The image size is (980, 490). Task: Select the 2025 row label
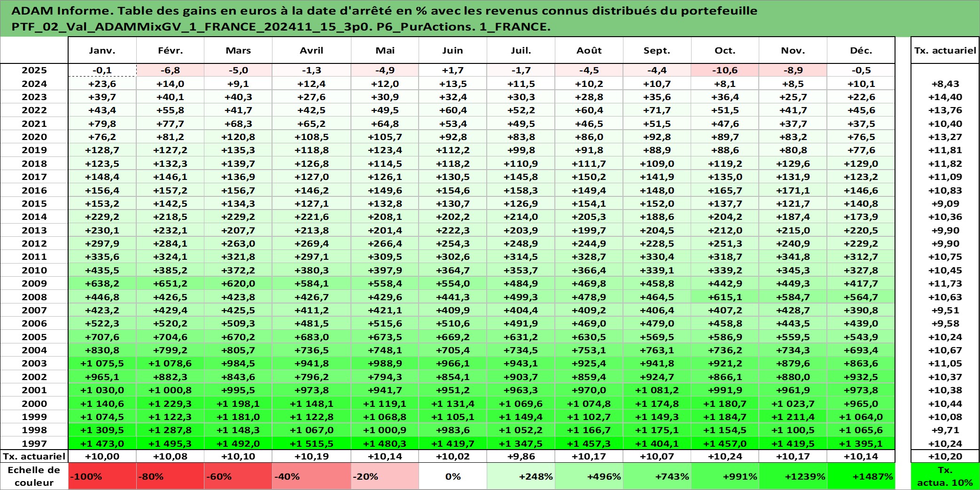[34, 70]
